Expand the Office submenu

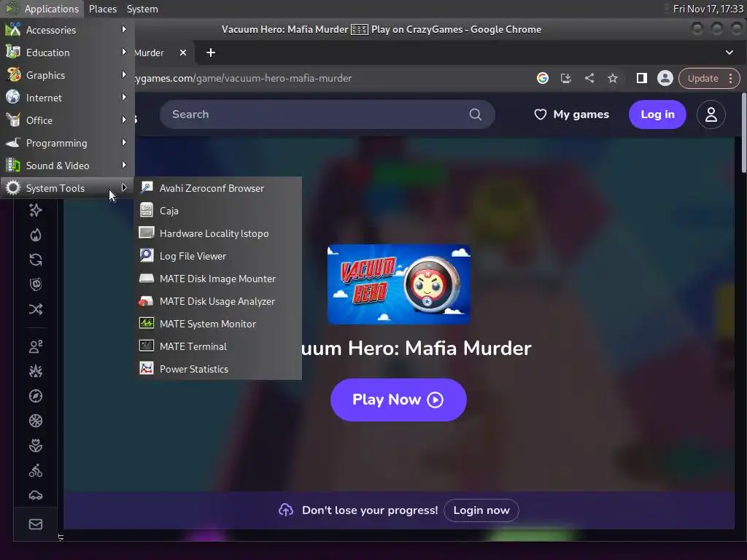tap(67, 120)
